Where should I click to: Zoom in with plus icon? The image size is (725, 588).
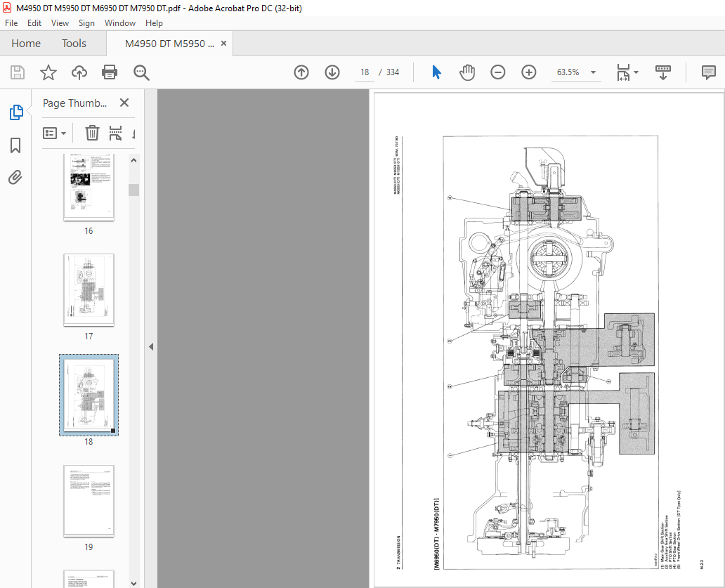[x=529, y=72]
